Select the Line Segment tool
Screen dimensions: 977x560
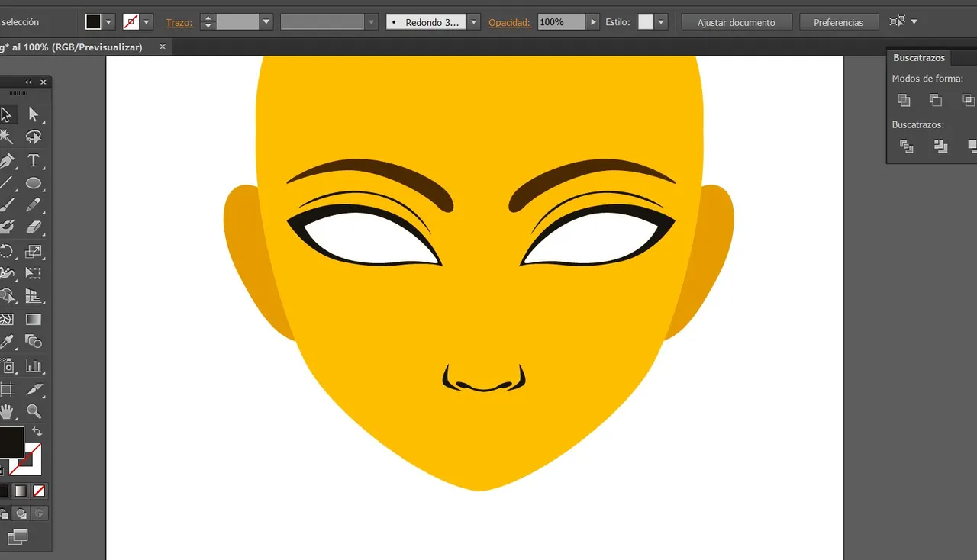tap(6, 183)
